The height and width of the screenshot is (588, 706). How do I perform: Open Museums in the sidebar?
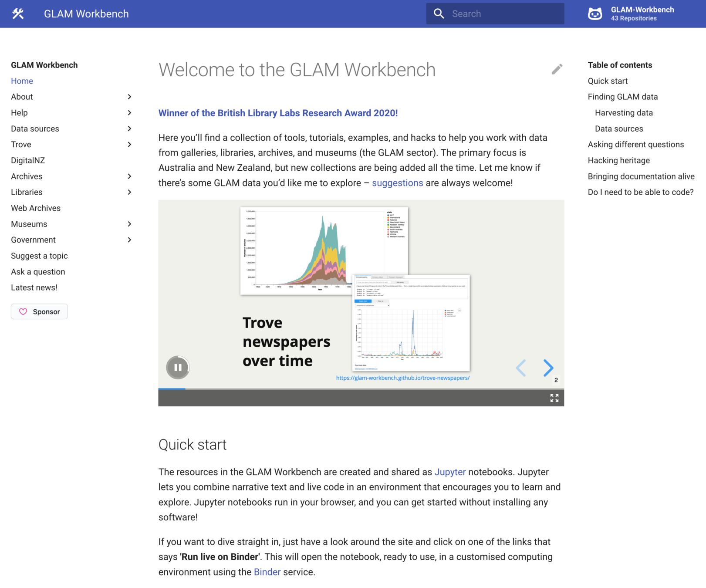29,224
